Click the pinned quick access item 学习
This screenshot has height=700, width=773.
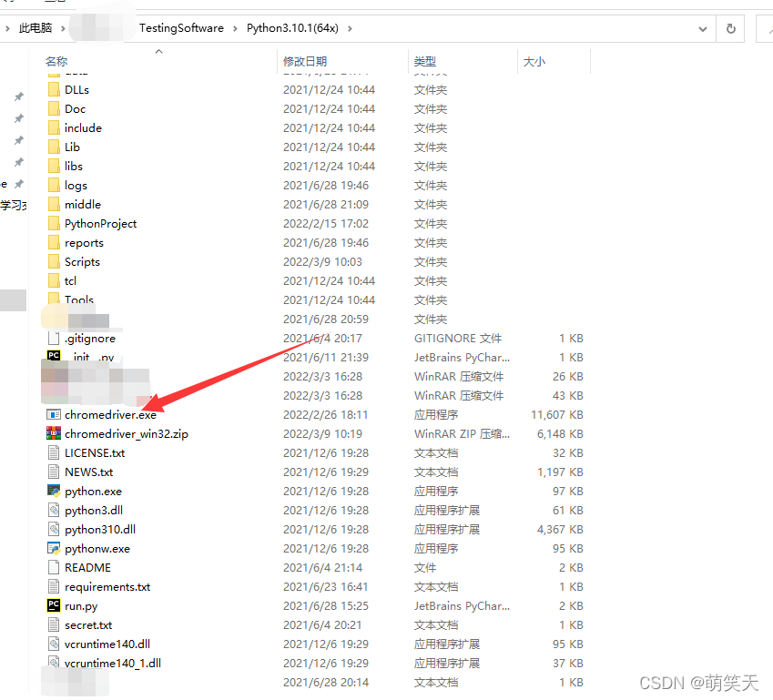tap(14, 205)
